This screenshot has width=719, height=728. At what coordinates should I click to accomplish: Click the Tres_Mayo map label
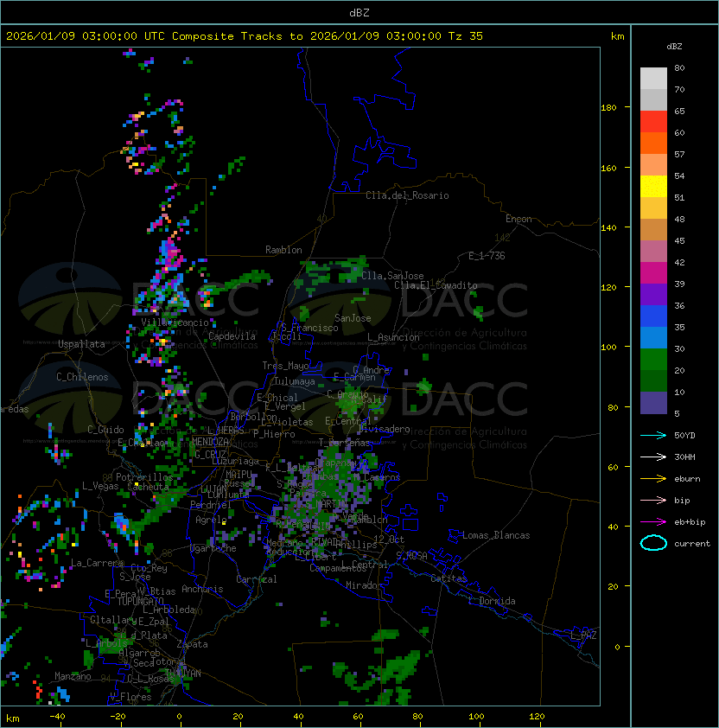coord(285,366)
